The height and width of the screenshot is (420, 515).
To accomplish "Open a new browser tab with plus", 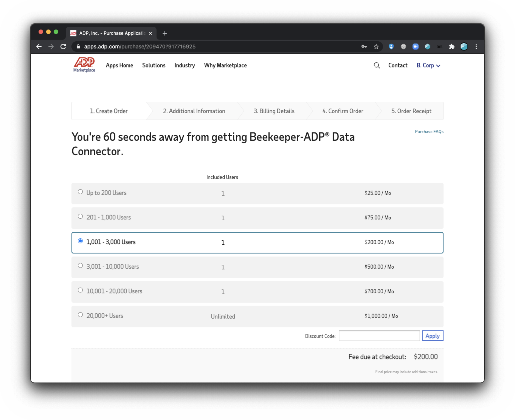I will pos(165,33).
